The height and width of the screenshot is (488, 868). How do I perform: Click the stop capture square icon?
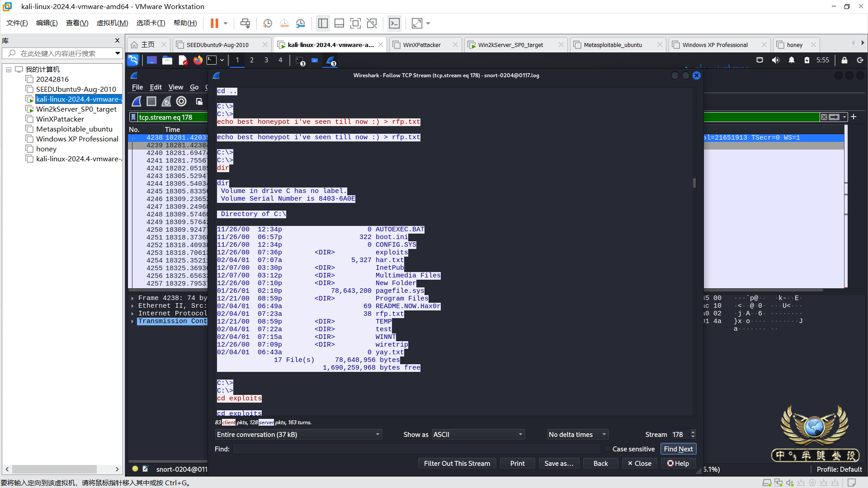(x=151, y=101)
